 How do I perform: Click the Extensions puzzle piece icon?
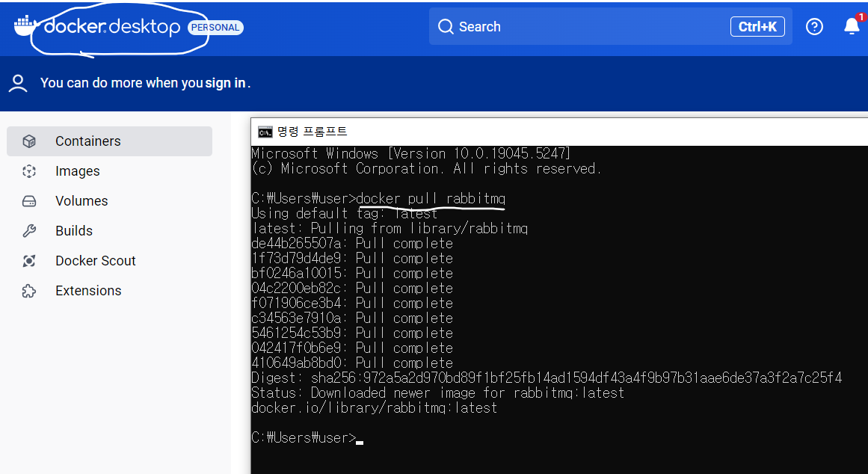29,291
